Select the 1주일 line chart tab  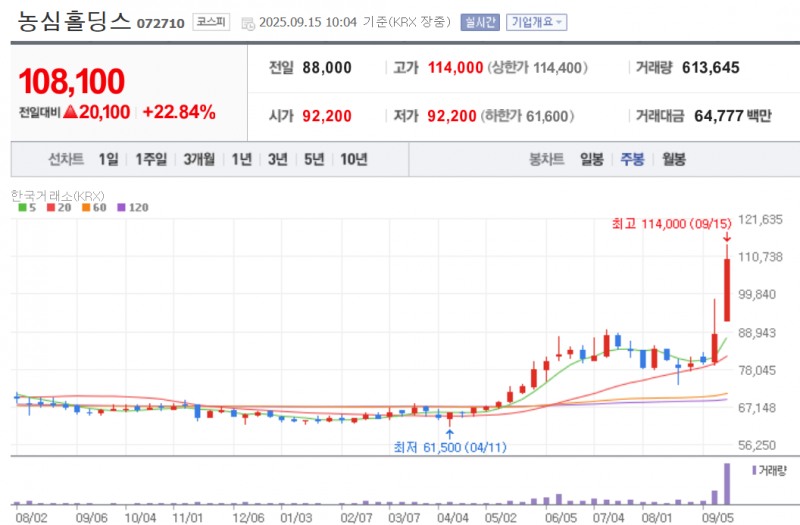click(x=151, y=159)
